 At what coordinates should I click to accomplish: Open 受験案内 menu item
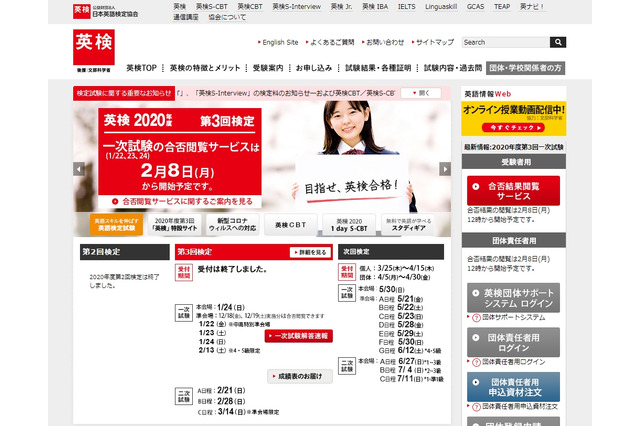[268, 68]
